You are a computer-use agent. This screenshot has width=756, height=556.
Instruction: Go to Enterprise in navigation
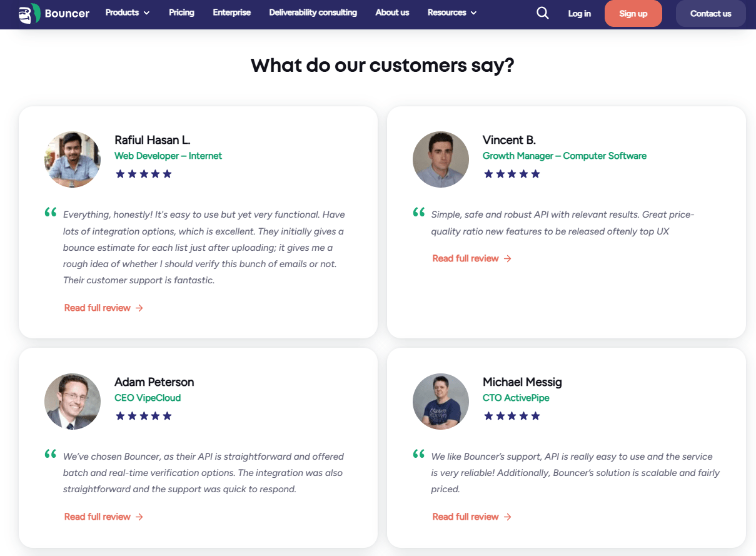tap(232, 13)
